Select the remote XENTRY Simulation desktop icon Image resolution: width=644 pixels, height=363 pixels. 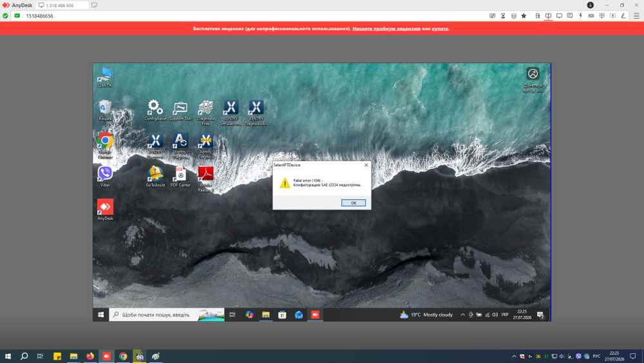click(231, 113)
